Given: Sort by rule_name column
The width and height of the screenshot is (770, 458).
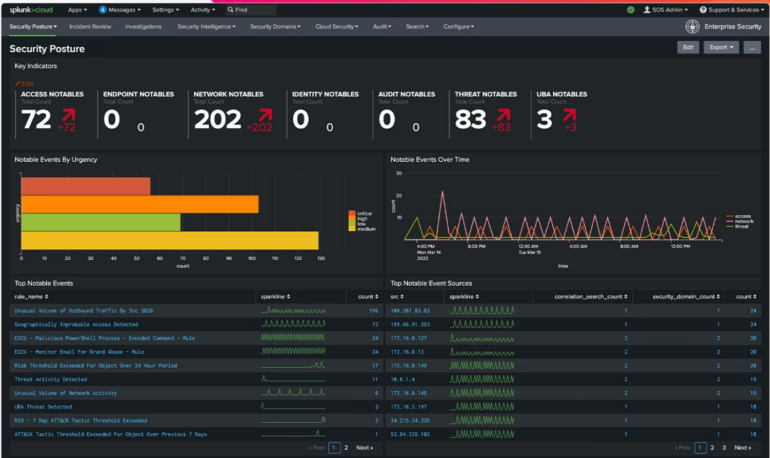Looking at the screenshot, I should tap(31, 296).
